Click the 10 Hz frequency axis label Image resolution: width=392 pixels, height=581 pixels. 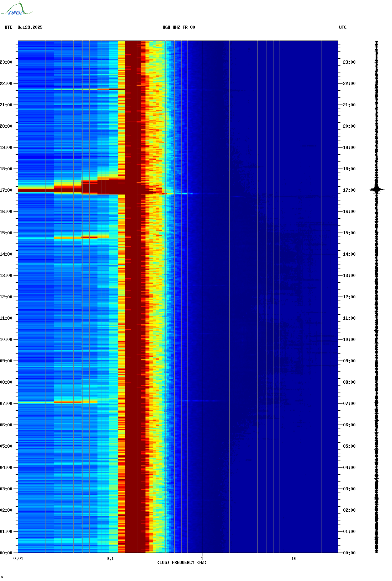tap(294, 559)
